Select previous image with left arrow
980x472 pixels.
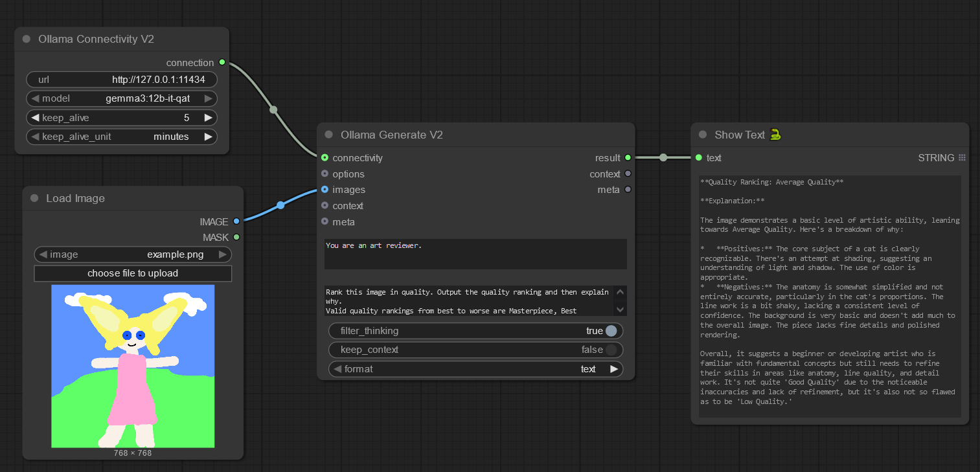click(x=43, y=254)
